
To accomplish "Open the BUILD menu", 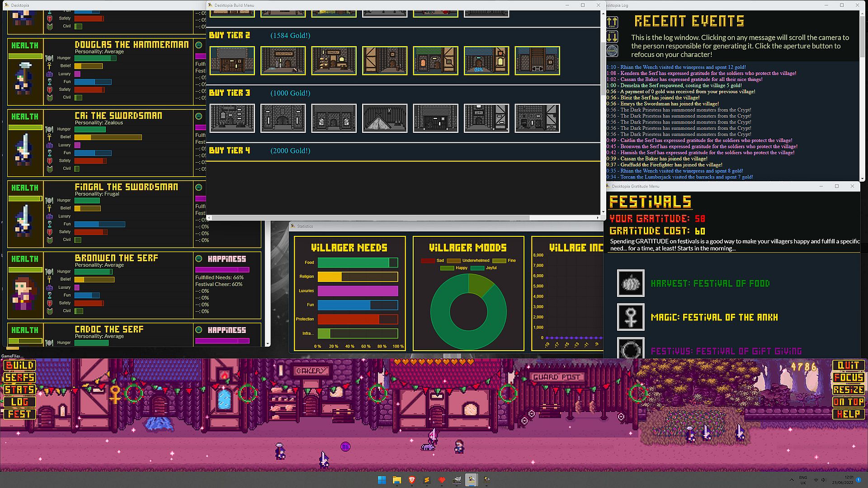I will tap(19, 365).
